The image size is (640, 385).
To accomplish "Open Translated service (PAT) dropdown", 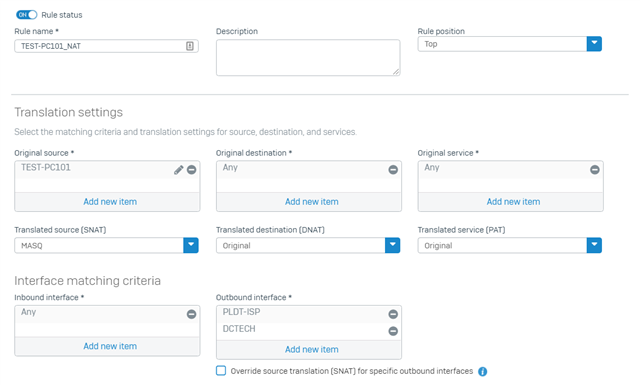I will coord(509,245).
